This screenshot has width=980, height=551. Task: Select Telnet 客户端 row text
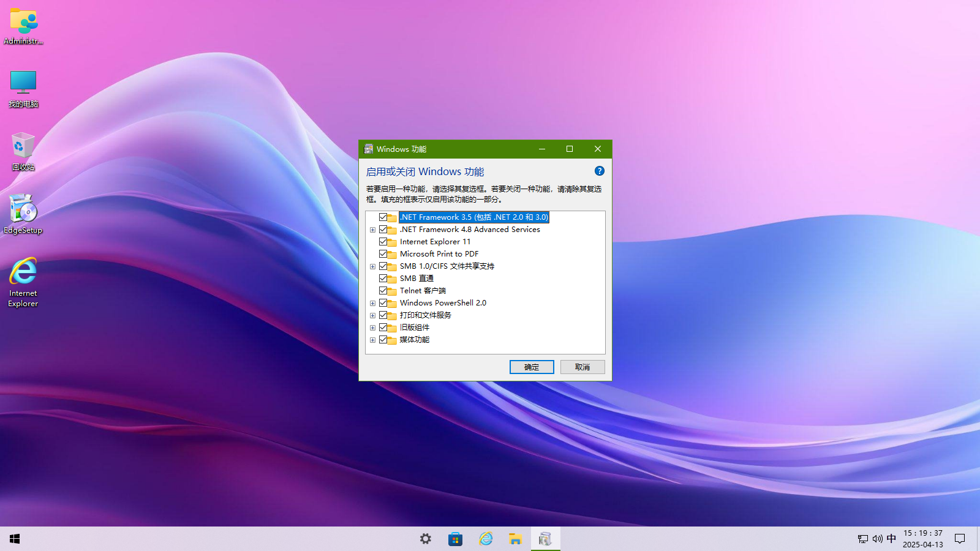point(423,291)
